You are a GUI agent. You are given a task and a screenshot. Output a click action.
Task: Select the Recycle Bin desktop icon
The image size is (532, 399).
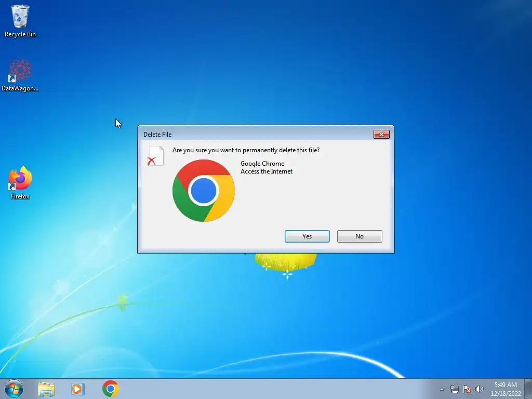click(x=20, y=21)
